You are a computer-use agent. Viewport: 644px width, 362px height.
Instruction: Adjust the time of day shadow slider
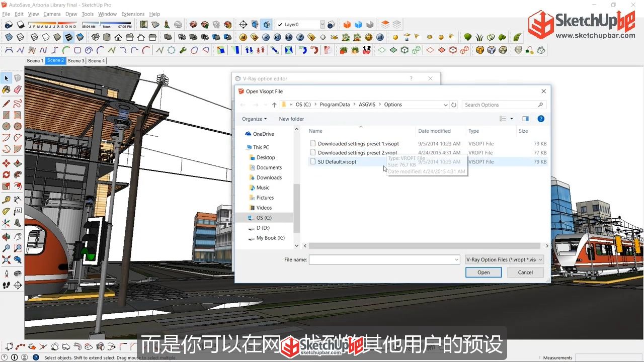pyautogui.click(x=107, y=24)
